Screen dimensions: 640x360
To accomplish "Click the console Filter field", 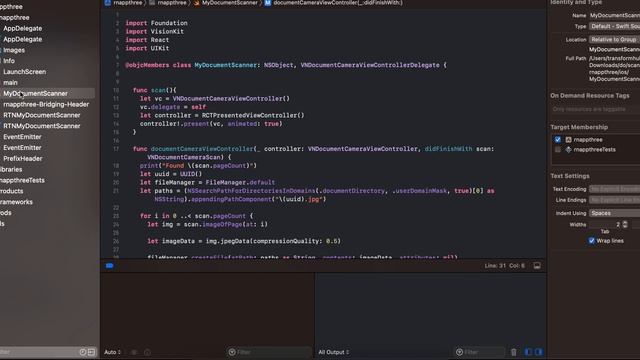I will [480, 352].
